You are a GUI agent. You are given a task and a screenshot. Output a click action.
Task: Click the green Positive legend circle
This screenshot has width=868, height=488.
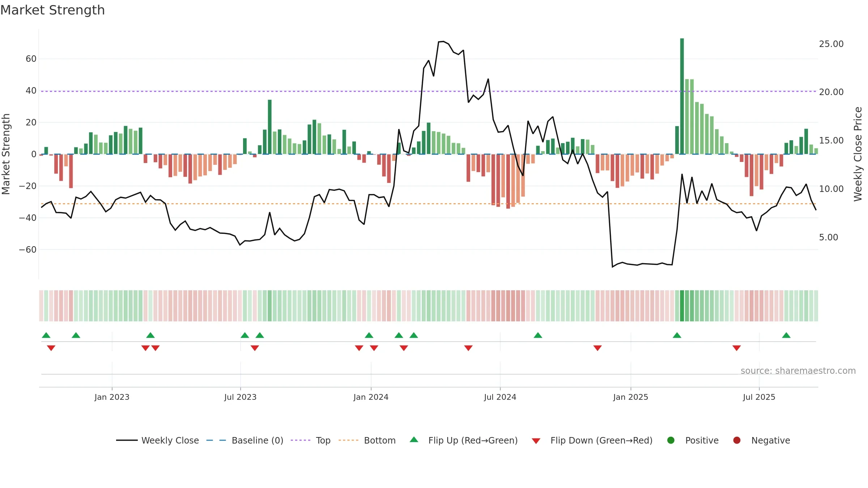671,440
